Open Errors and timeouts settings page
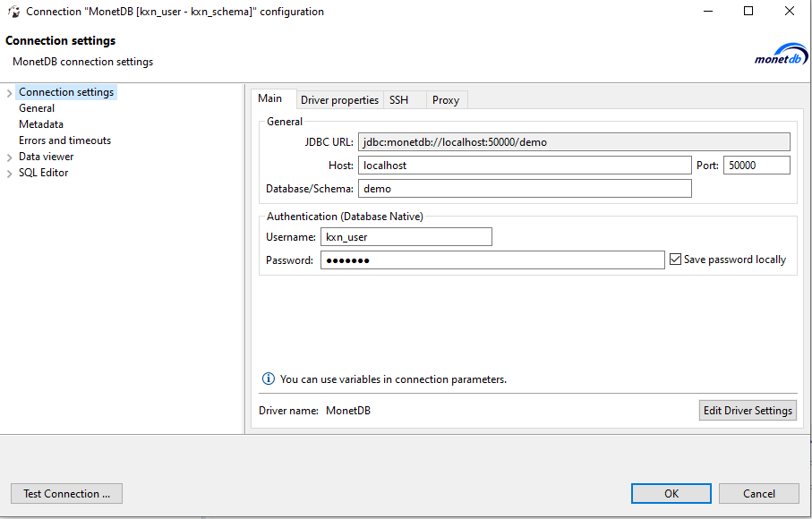 (x=64, y=140)
